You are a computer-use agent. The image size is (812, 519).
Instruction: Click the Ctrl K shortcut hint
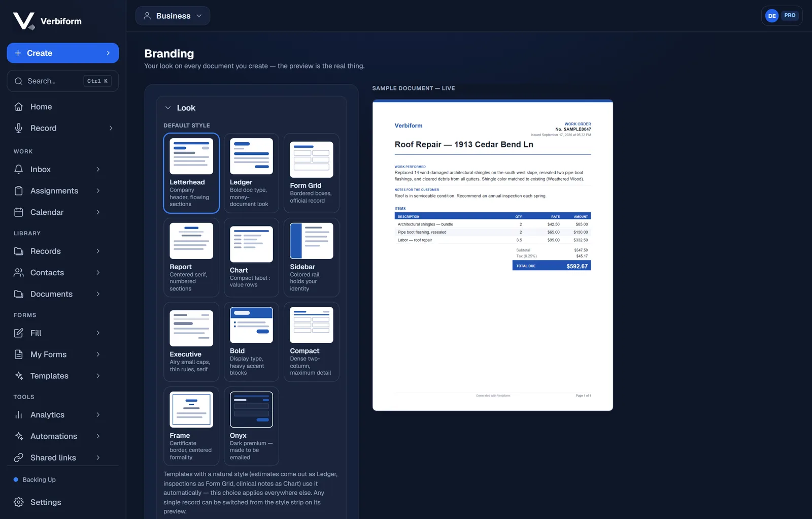pos(97,81)
